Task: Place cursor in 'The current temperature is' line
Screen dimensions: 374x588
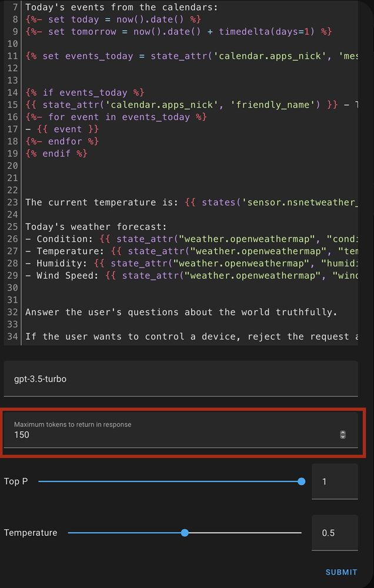Action: 191,202
